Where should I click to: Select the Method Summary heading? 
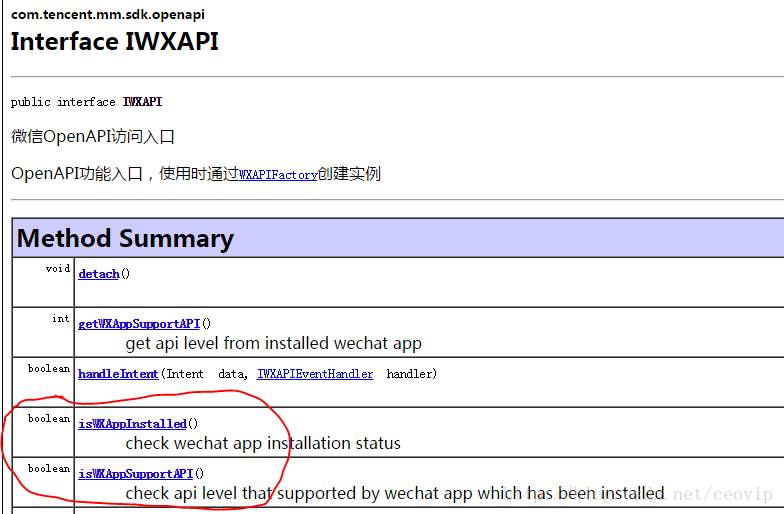[x=125, y=238]
